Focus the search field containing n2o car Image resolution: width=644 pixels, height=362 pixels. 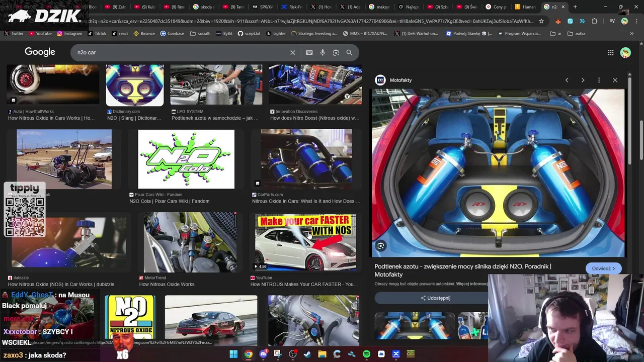click(181, 52)
